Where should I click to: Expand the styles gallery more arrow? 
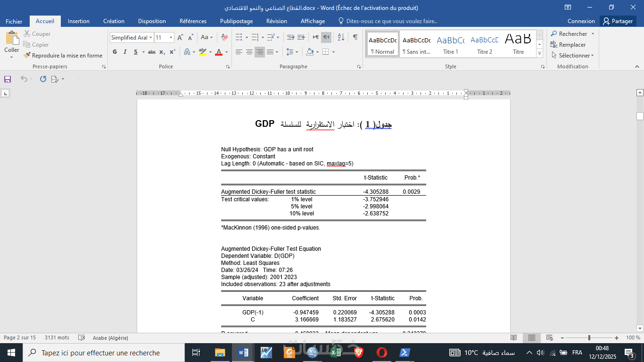[540, 54]
